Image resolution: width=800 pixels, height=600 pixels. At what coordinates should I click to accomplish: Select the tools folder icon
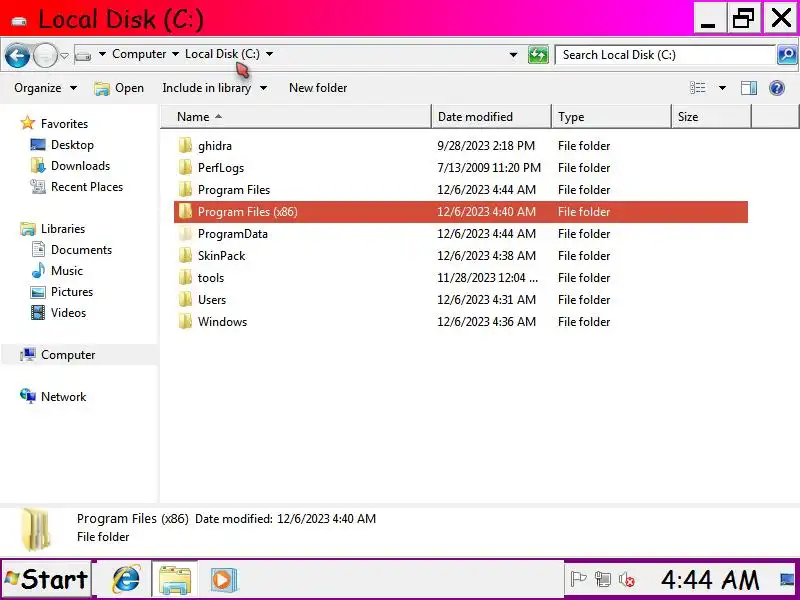point(186,277)
